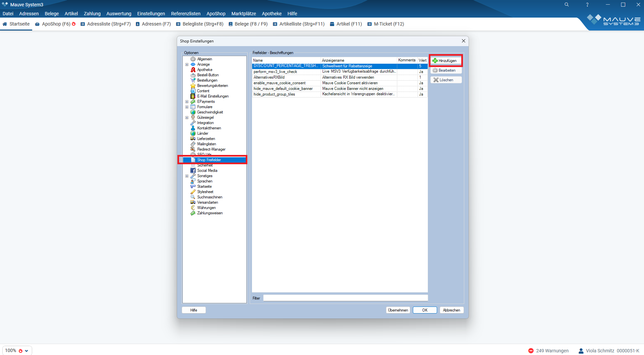Click the Hilfe button in dialog
This screenshot has width=644, height=355.
tap(194, 310)
